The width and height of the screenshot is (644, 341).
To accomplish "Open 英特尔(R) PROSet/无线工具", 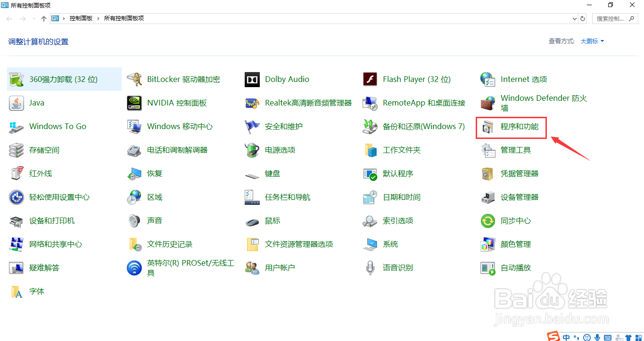I will [190, 268].
